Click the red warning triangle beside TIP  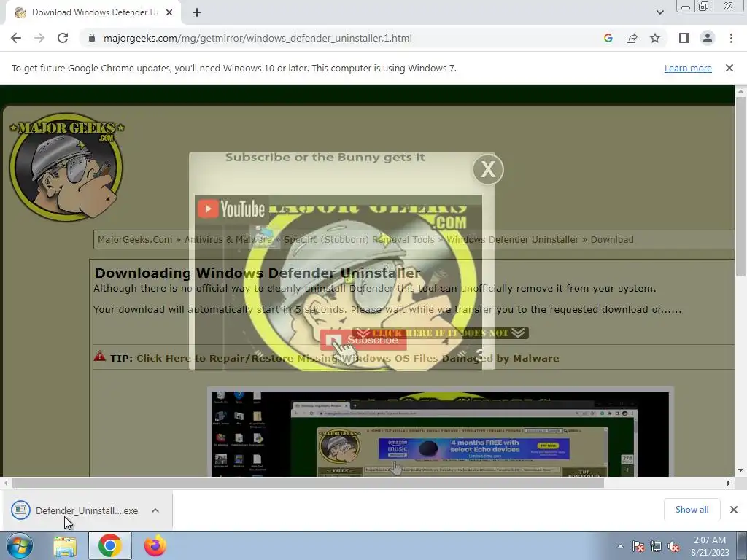pos(99,356)
